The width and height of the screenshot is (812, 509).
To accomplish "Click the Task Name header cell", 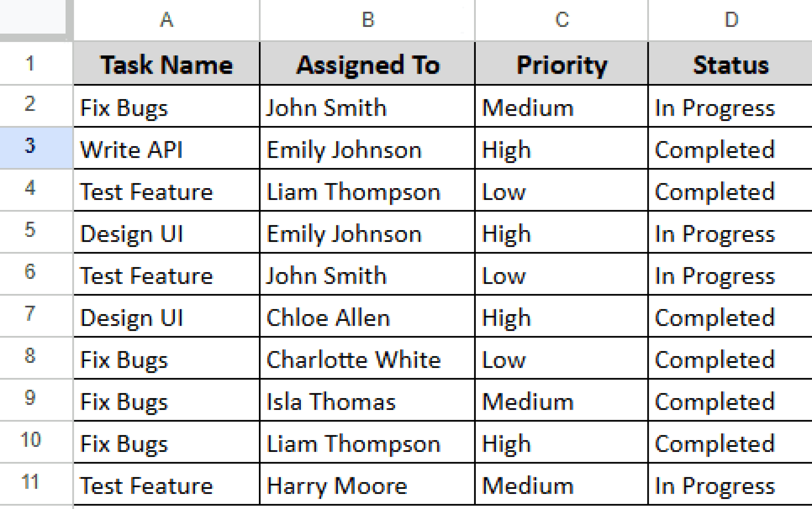I will [167, 64].
